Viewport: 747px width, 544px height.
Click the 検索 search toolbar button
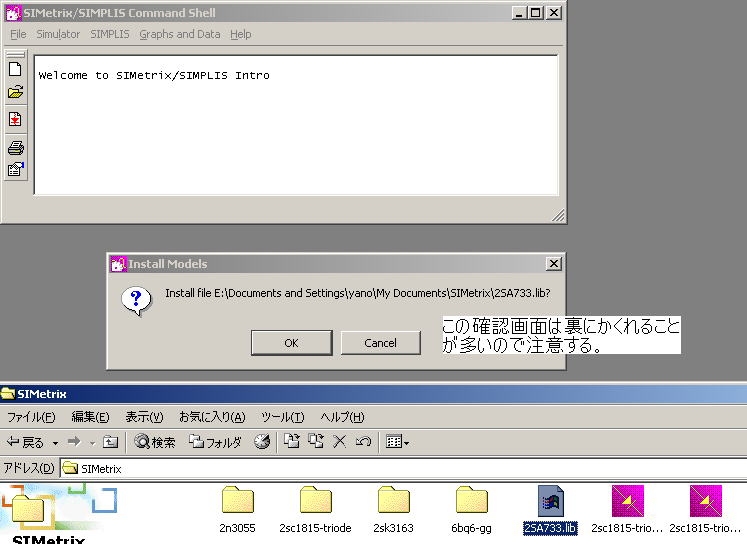154,443
